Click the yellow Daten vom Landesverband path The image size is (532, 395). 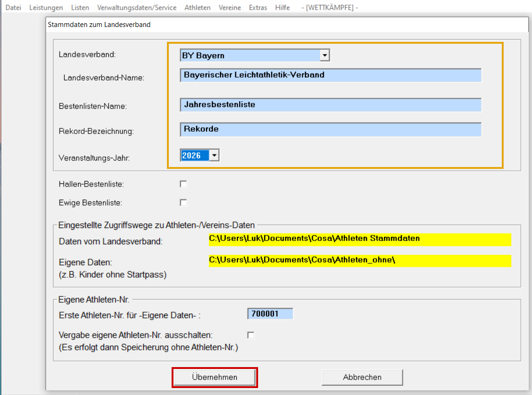[359, 239]
